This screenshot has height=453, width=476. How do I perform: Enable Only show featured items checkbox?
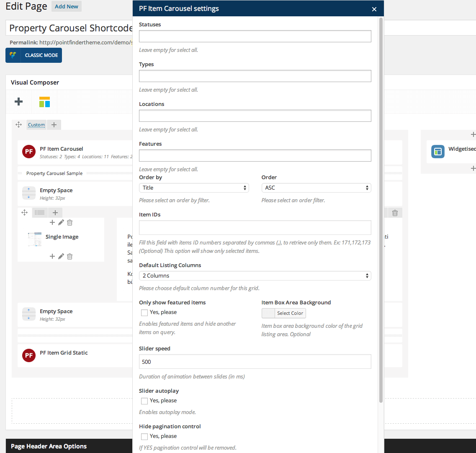144,313
